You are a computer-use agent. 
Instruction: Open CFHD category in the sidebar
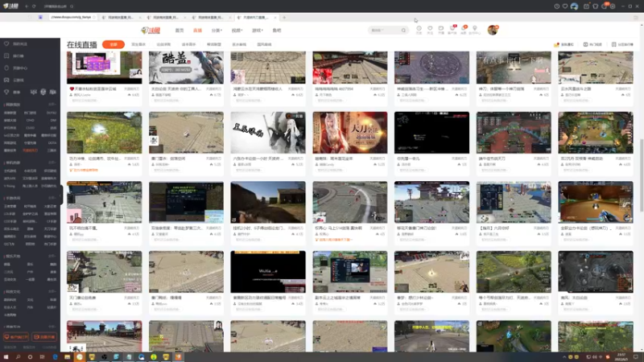[x=30, y=120]
